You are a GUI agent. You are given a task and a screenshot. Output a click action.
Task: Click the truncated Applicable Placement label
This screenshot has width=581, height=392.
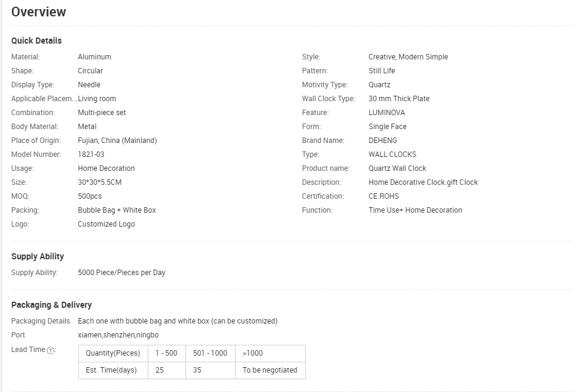pyautogui.click(x=44, y=99)
